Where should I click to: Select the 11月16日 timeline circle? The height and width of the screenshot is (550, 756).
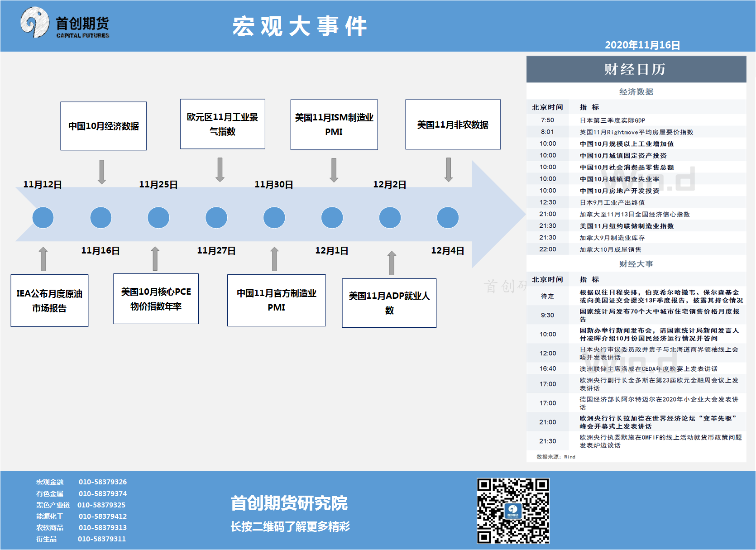click(x=101, y=218)
